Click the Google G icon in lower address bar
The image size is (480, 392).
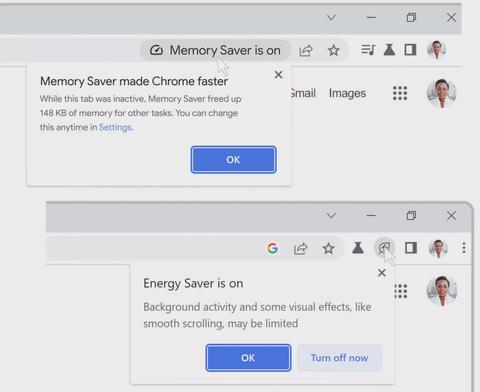tap(273, 248)
